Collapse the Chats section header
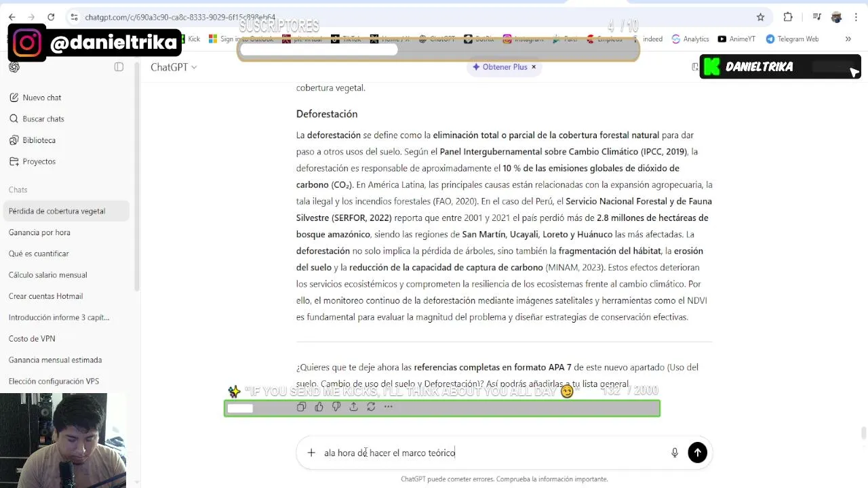 (x=18, y=190)
